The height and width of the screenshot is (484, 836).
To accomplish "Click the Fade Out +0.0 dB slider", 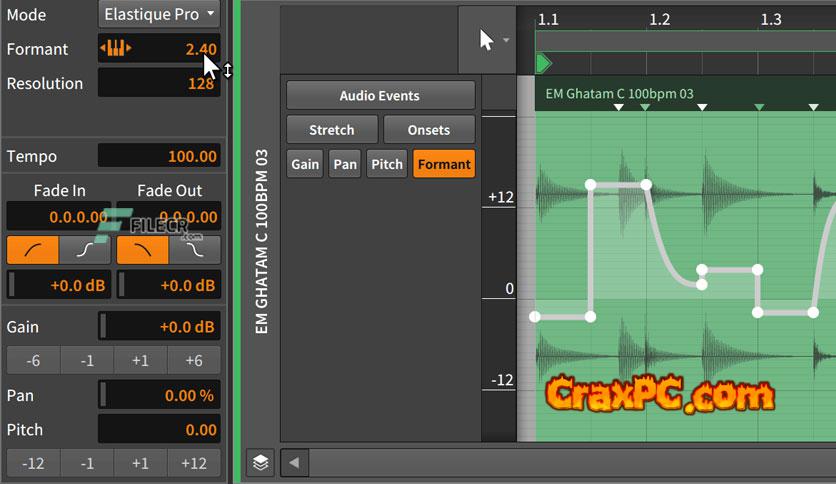I will coord(168,285).
